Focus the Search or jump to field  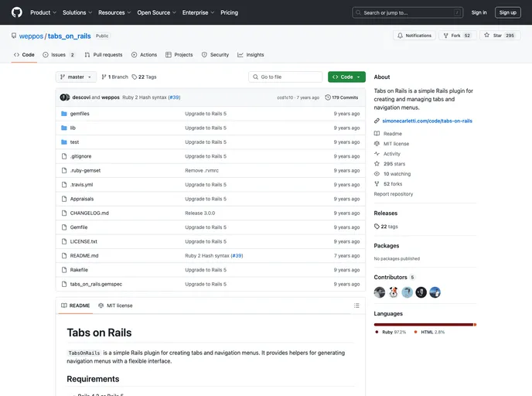pos(408,12)
